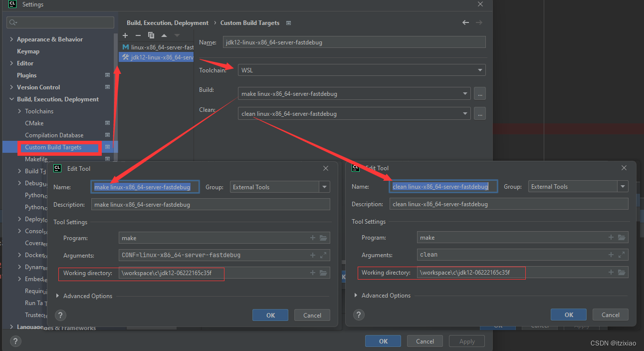Collapse Build, Execution, Deployment section

(11, 99)
